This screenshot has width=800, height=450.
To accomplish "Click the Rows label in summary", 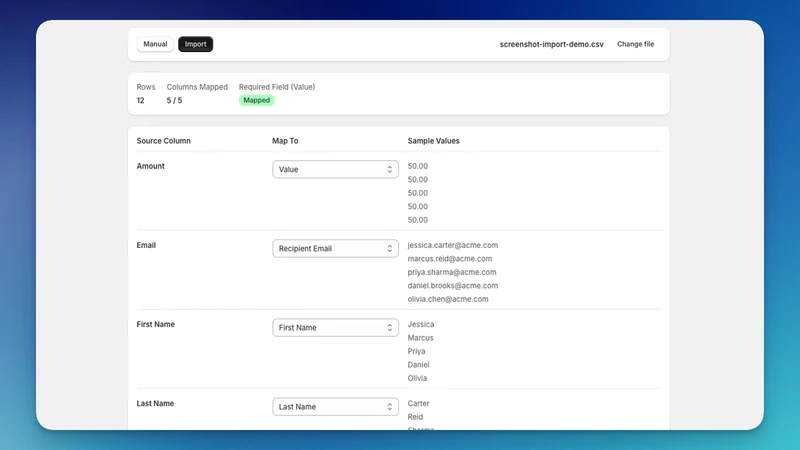I will 146,87.
